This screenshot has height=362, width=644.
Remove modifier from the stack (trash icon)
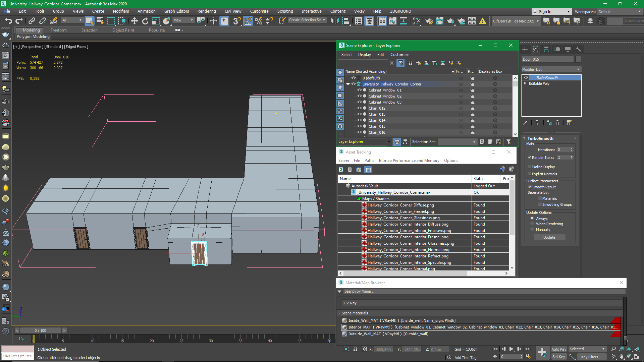(x=557, y=123)
